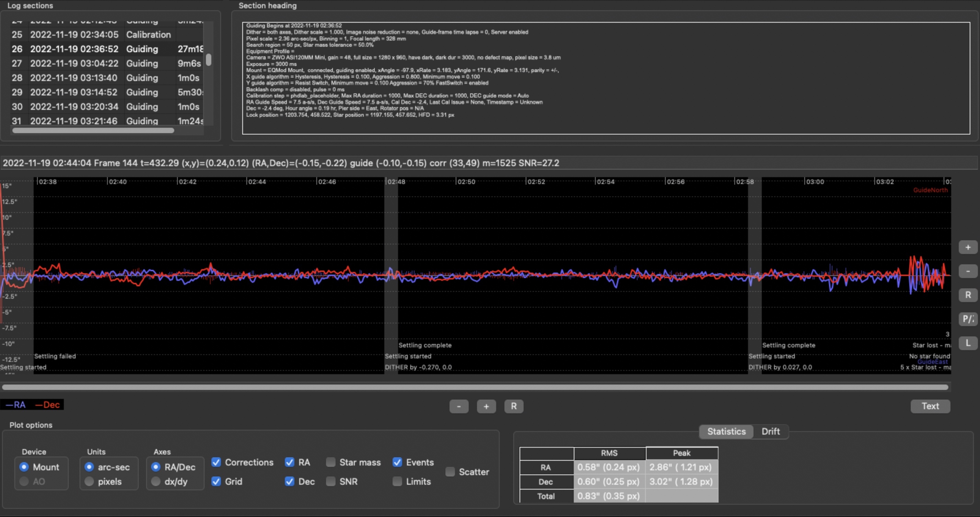
Task: Click the Text button
Action: (930, 406)
